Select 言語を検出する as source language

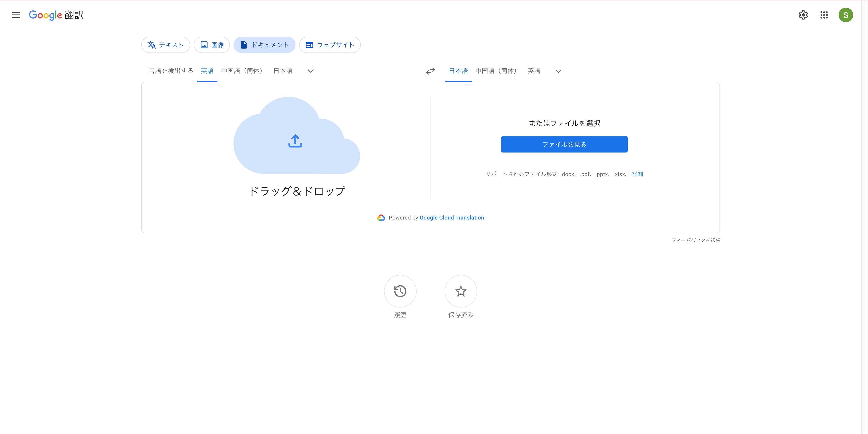tap(171, 71)
